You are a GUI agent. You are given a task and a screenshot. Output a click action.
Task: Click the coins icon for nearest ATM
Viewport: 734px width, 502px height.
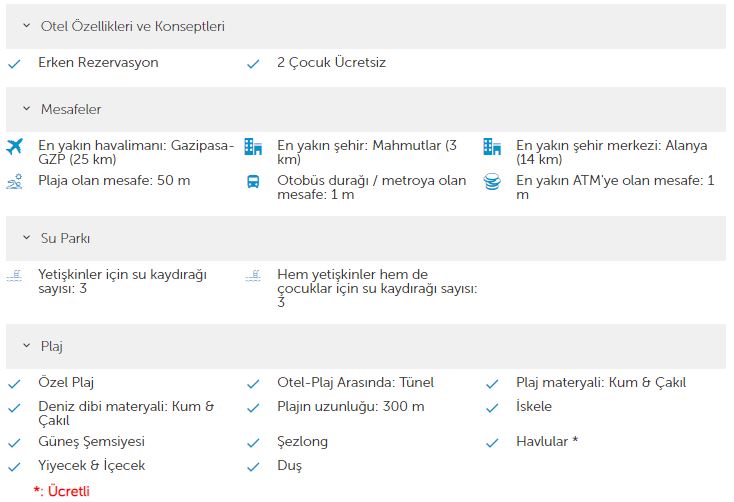(x=492, y=182)
